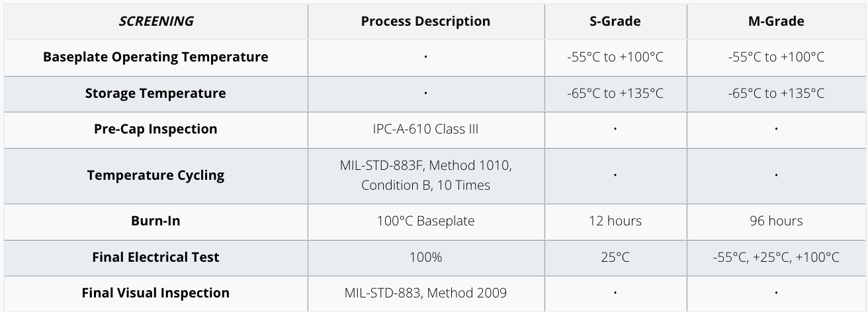Screen dimensions: 868x312
Task: Select the Pre-Cap Inspection row label
Action: 155,129
